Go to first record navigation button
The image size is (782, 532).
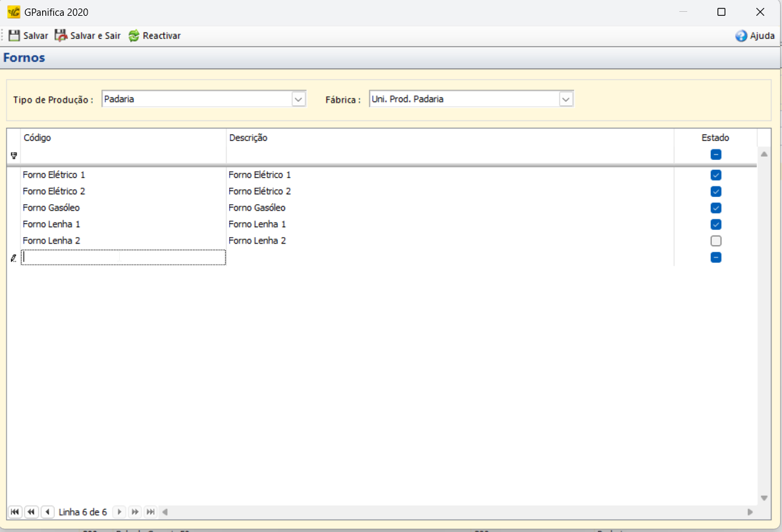pyautogui.click(x=14, y=512)
